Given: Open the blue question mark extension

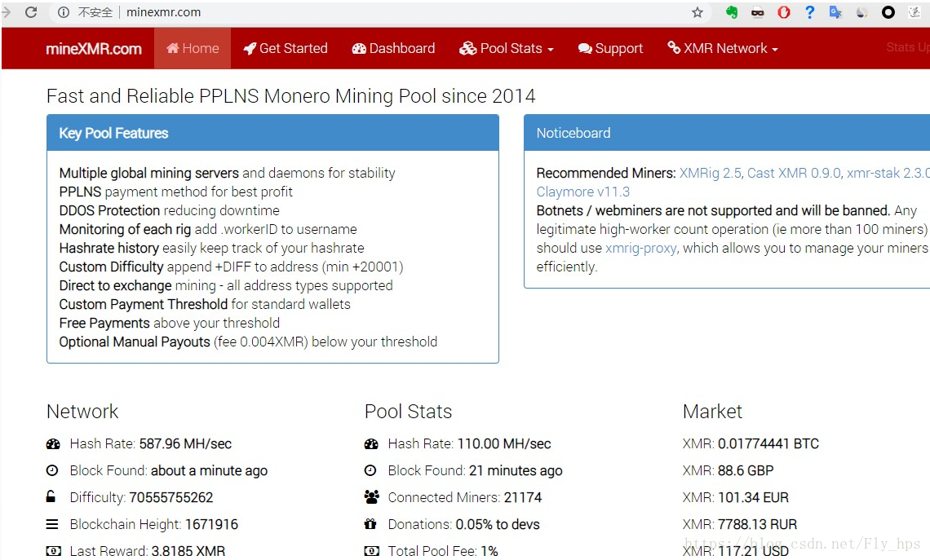Looking at the screenshot, I should click(x=809, y=12).
